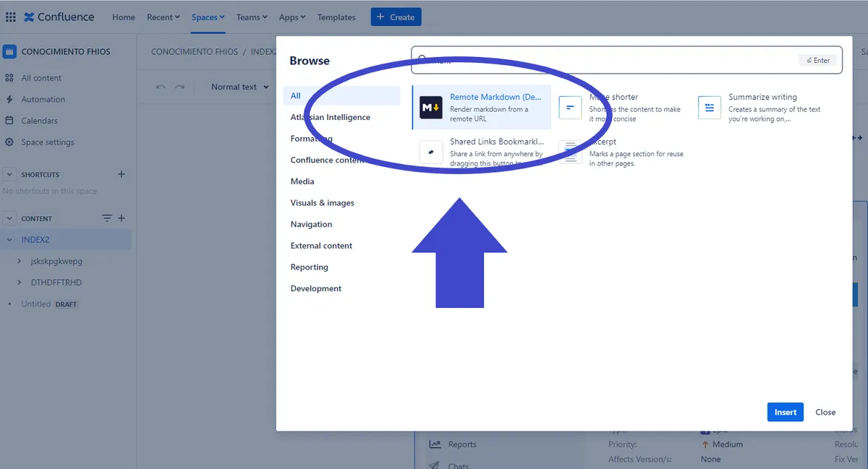Expand the Teams dropdown menu
This screenshot has height=469, width=868.
(x=252, y=17)
